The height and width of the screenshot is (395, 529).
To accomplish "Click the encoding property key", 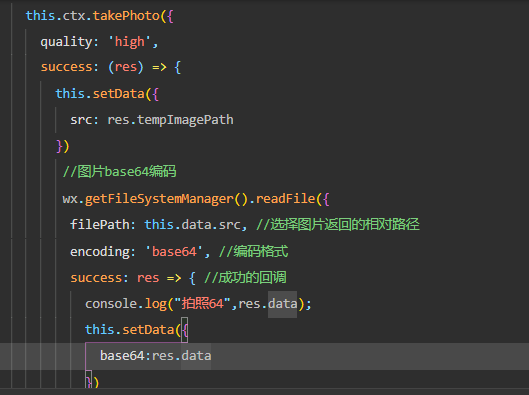I will [100, 252].
